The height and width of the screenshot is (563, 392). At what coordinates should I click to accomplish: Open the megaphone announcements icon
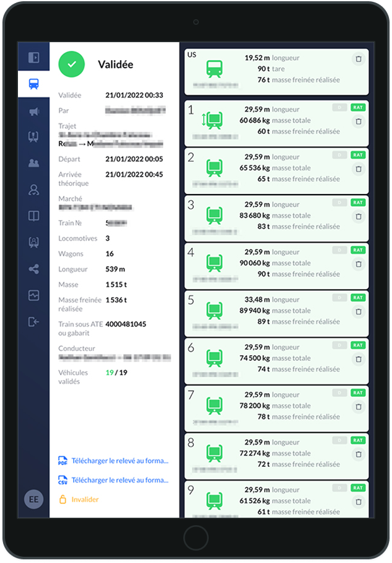(33, 112)
